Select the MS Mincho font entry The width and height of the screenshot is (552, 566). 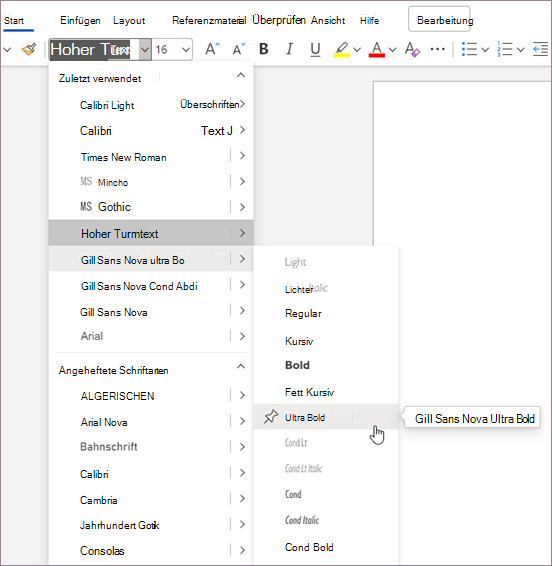pos(104,182)
